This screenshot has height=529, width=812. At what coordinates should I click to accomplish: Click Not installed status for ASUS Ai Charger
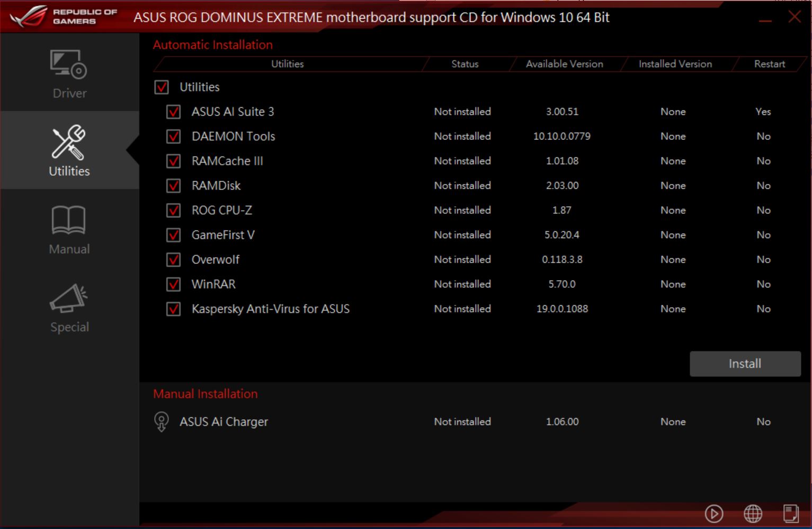[x=462, y=422]
